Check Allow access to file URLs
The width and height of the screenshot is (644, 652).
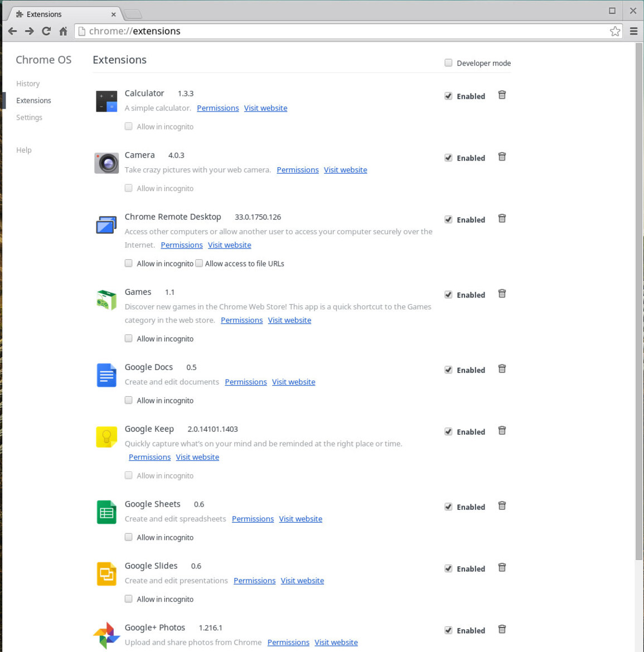(x=199, y=263)
